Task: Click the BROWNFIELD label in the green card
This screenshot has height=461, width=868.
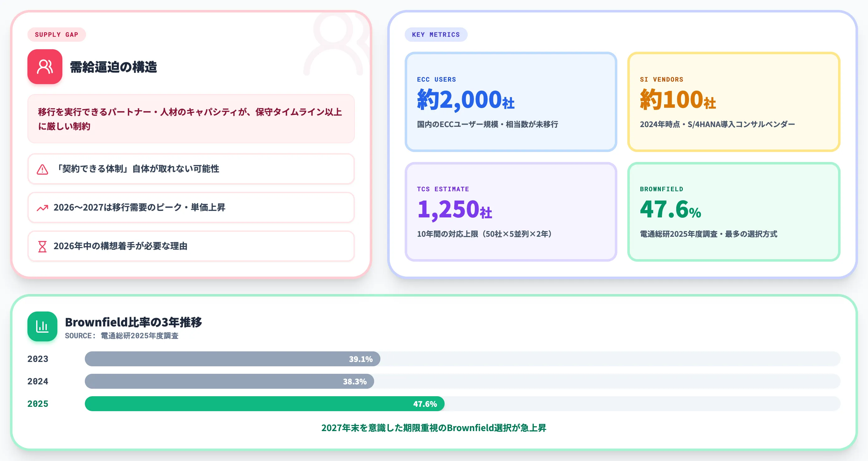Action: [662, 189]
